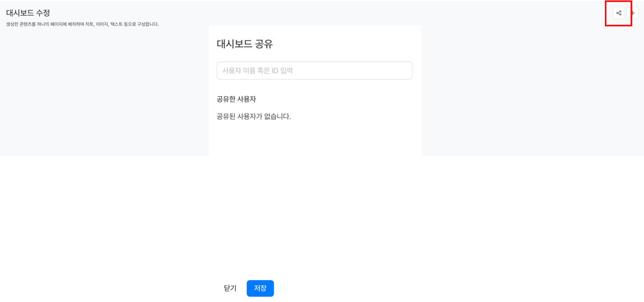Place the cursor in the user ID input
This screenshot has width=644, height=302.
click(314, 71)
